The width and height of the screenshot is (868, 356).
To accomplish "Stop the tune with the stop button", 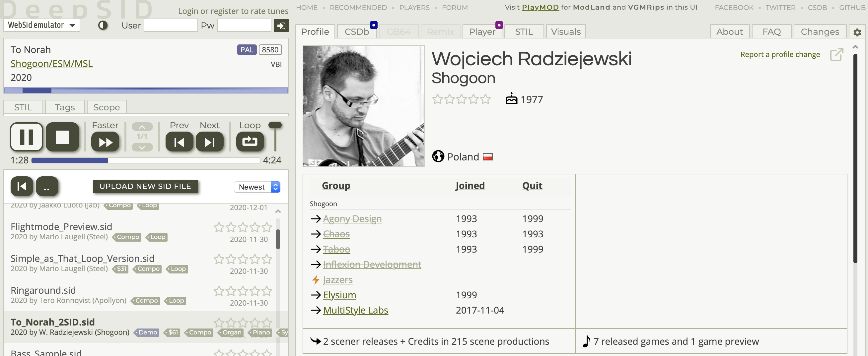I will click(62, 137).
